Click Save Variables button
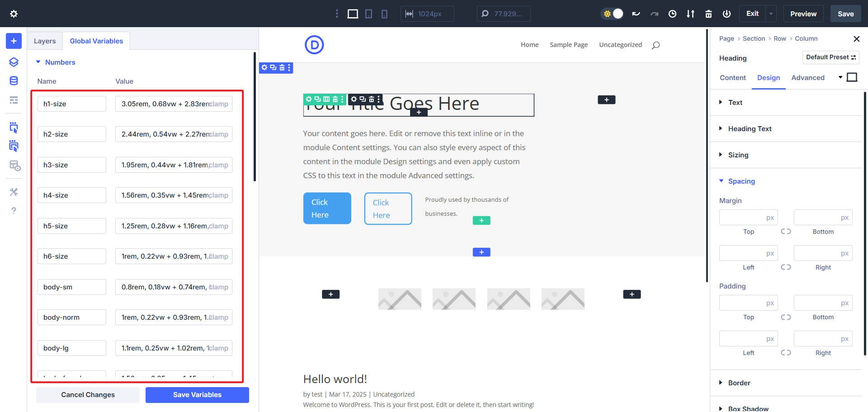The width and height of the screenshot is (868, 412). pyautogui.click(x=197, y=395)
